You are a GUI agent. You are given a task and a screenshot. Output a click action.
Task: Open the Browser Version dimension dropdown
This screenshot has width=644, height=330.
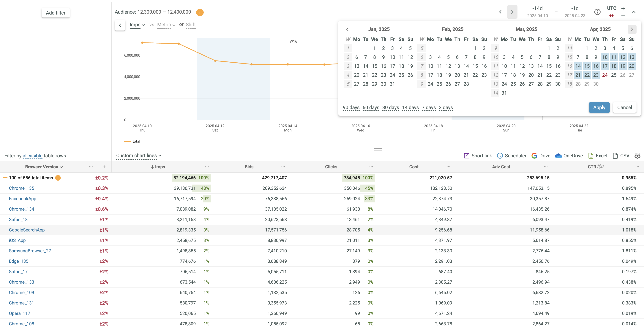[x=44, y=167]
